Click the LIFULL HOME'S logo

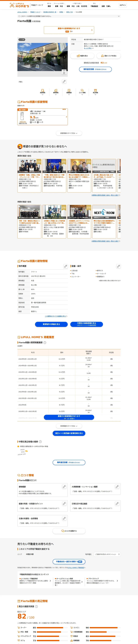[19, 5]
